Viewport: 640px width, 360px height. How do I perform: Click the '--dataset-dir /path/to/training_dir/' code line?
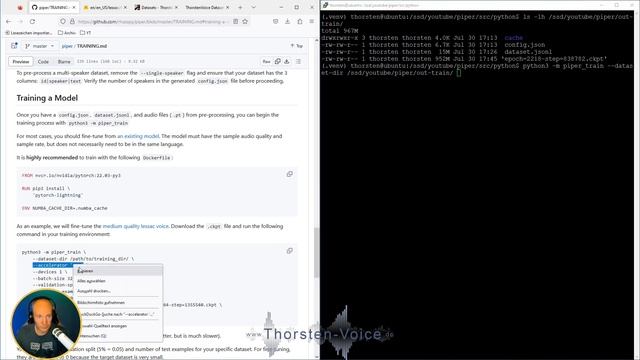click(x=83, y=259)
